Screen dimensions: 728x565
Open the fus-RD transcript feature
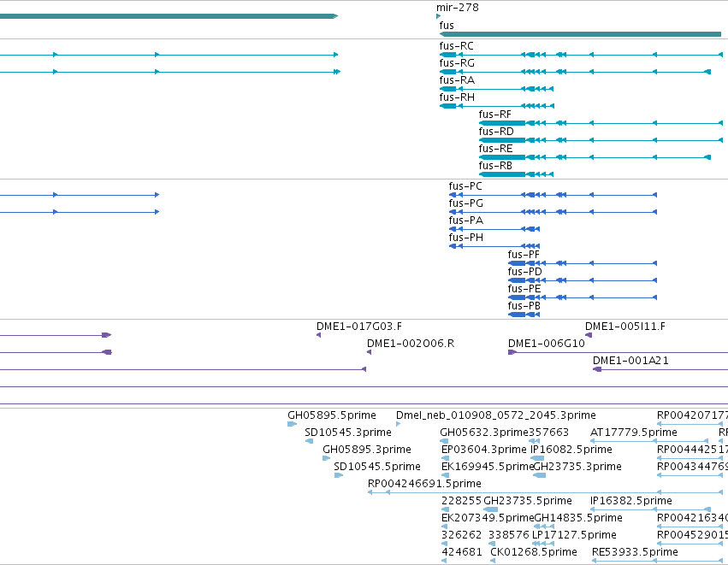[x=601, y=140]
